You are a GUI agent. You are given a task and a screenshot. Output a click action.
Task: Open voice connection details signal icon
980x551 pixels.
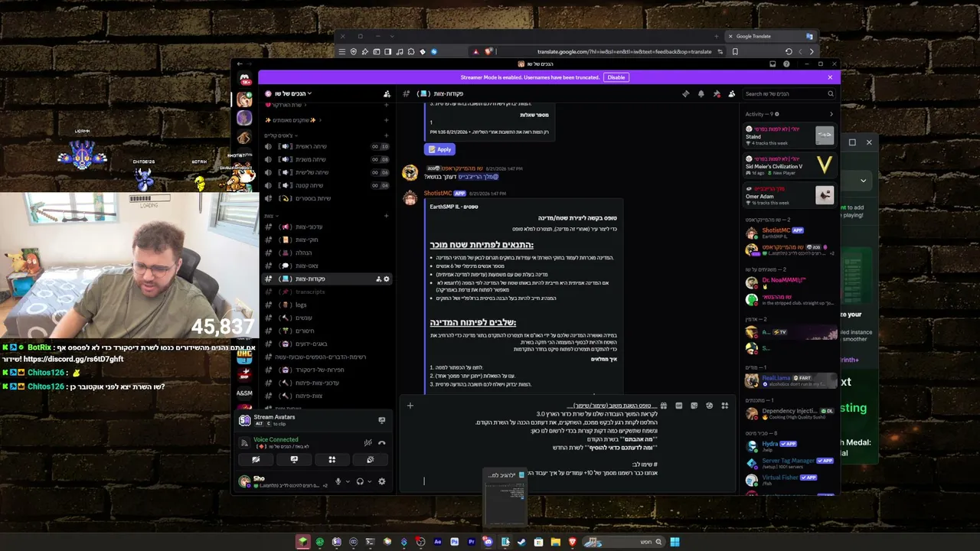point(245,442)
